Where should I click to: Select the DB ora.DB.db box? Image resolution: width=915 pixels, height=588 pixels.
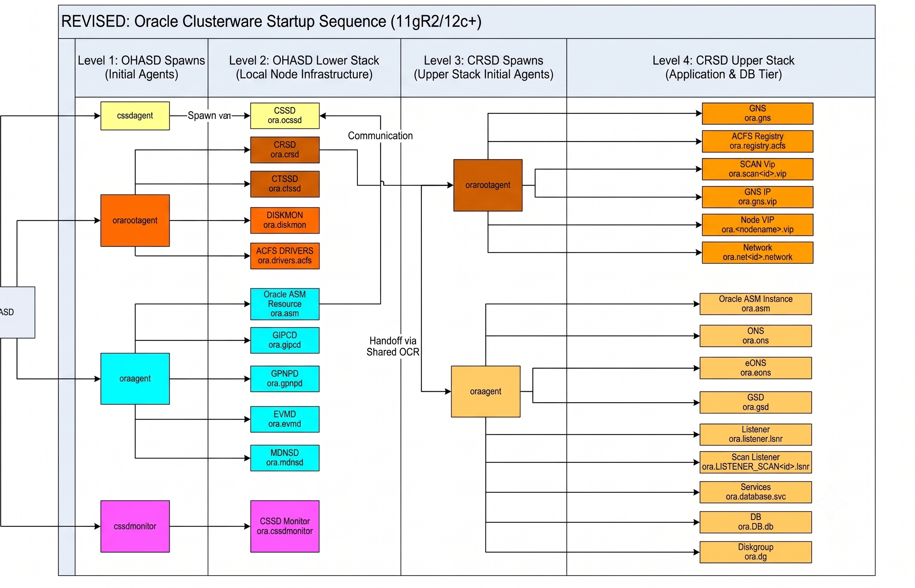(x=755, y=522)
